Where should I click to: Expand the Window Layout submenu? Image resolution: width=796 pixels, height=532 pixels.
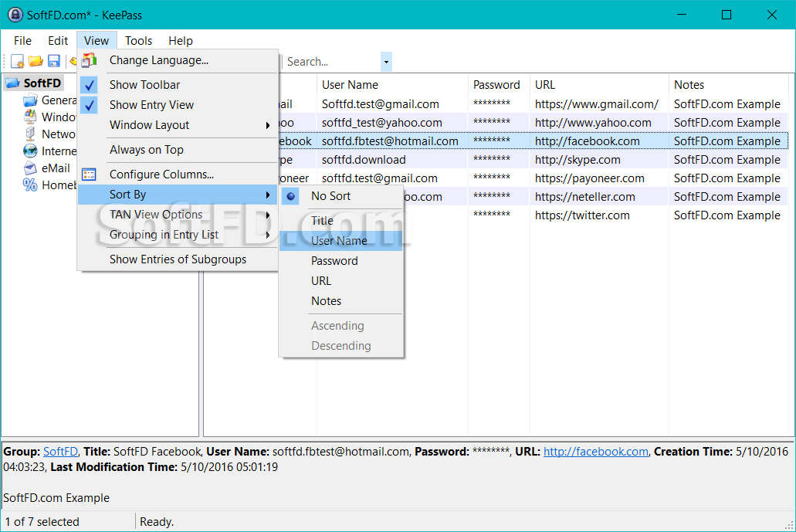pos(178,125)
